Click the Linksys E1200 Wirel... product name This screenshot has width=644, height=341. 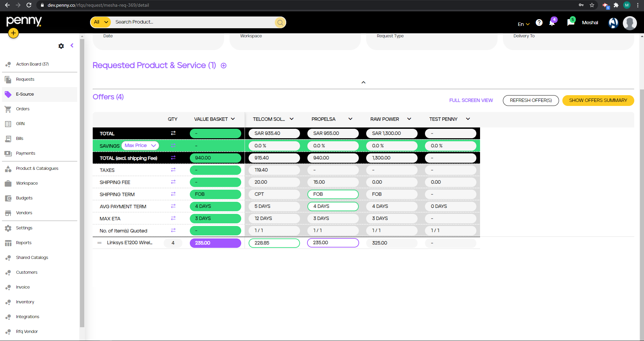pyautogui.click(x=130, y=242)
